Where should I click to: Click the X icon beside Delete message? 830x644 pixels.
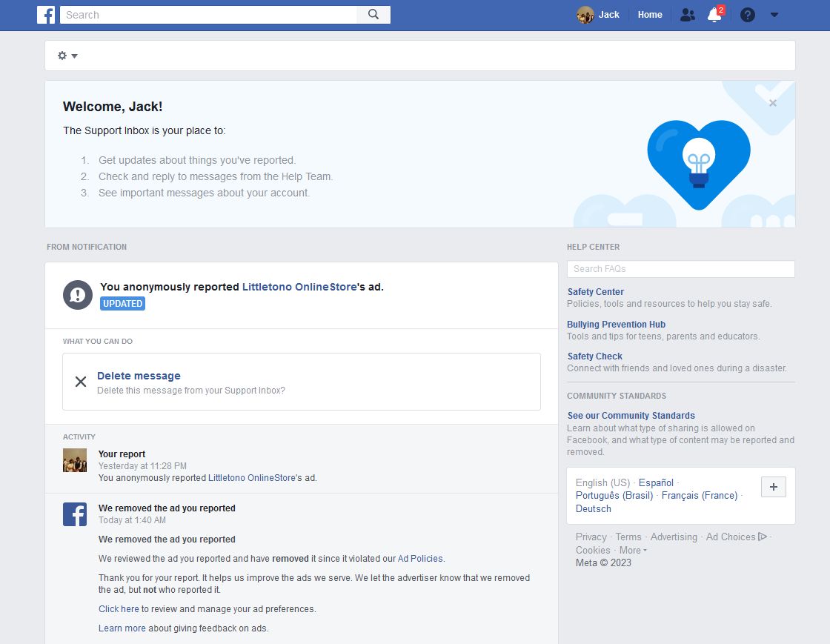tap(81, 382)
